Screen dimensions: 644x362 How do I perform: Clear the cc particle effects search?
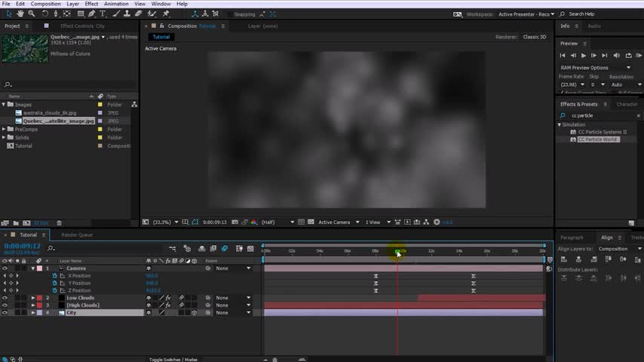[x=638, y=116]
